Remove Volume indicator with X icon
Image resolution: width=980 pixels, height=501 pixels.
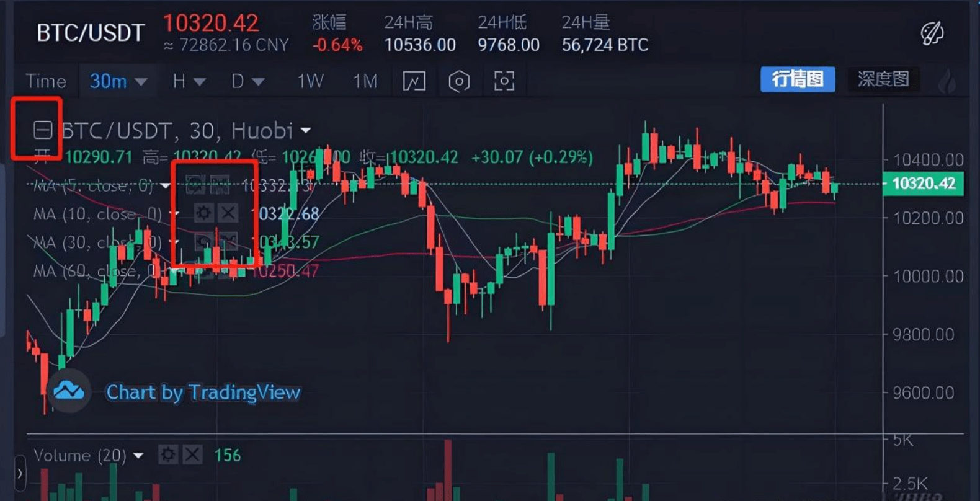[192, 455]
